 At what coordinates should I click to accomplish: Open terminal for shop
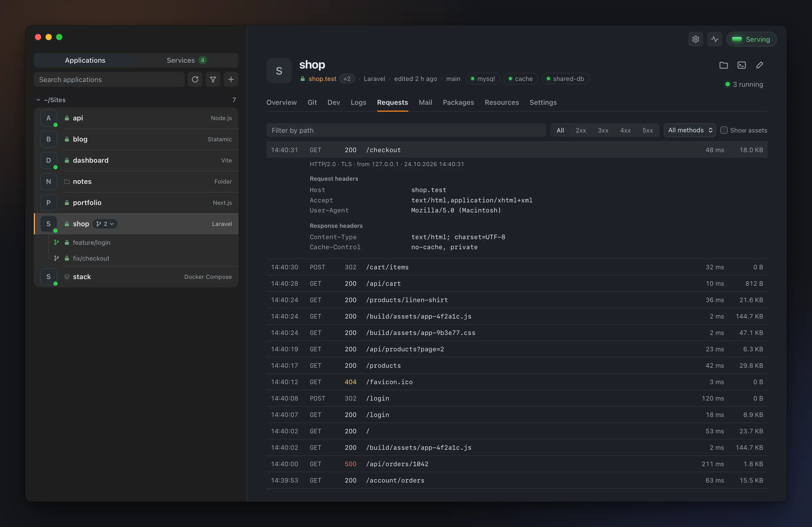(741, 65)
